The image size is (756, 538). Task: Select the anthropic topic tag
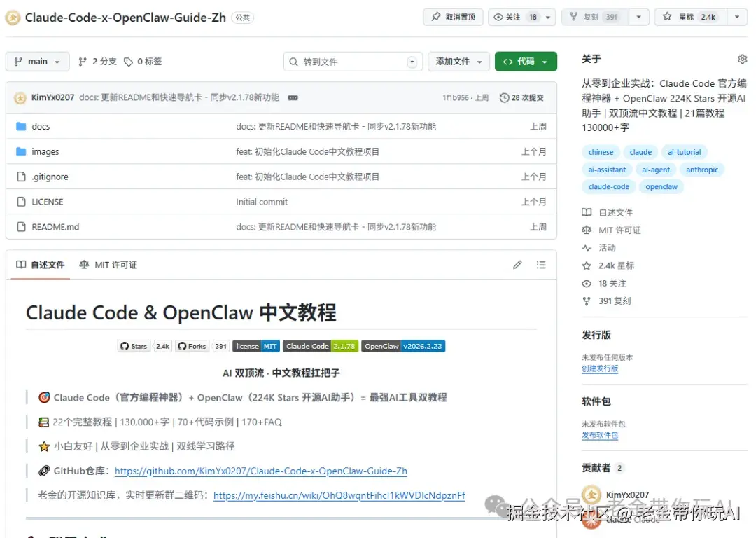(x=702, y=170)
